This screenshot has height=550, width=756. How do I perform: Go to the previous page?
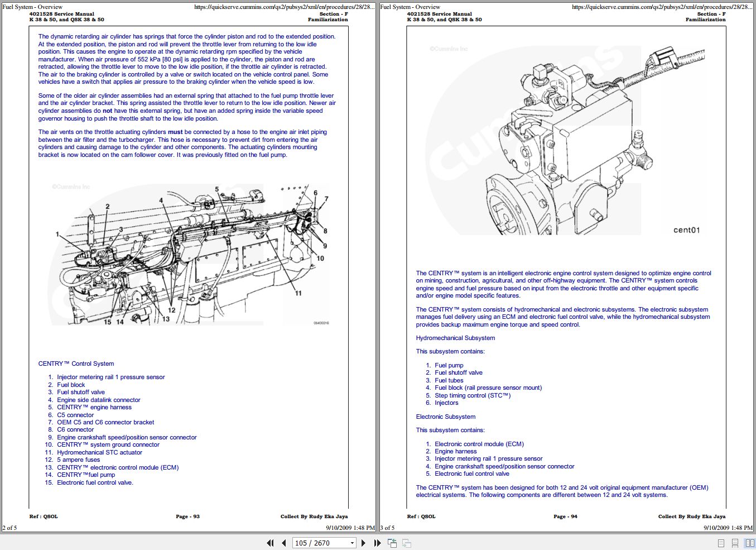(284, 543)
